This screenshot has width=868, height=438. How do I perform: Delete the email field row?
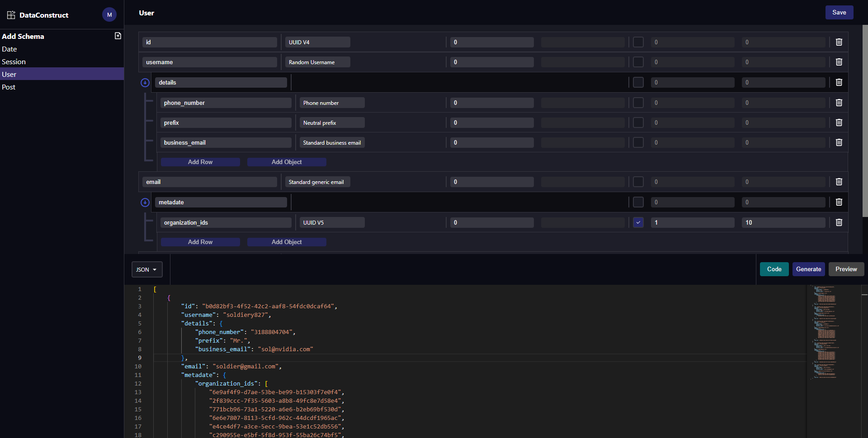tap(839, 182)
